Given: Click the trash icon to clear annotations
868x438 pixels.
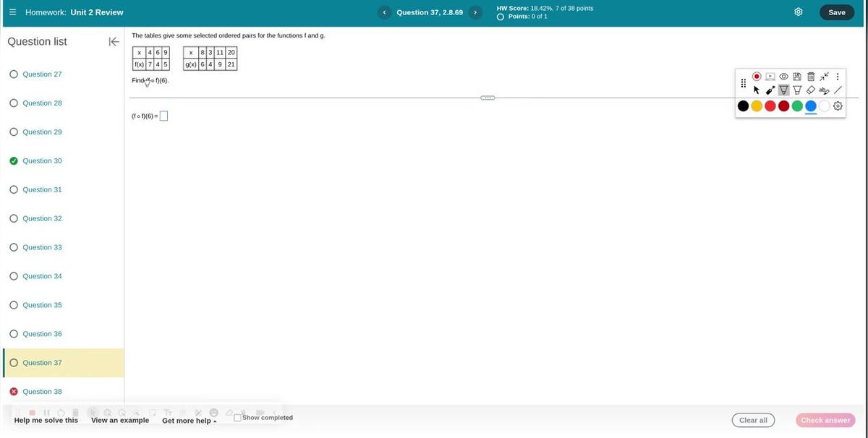Looking at the screenshot, I should click(811, 76).
